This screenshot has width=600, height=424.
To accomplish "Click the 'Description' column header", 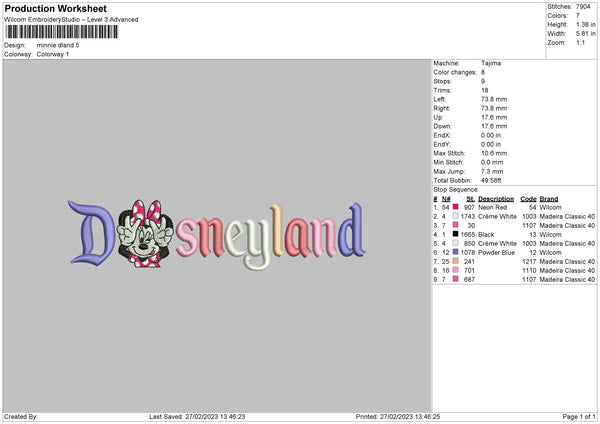I will coord(496,199).
